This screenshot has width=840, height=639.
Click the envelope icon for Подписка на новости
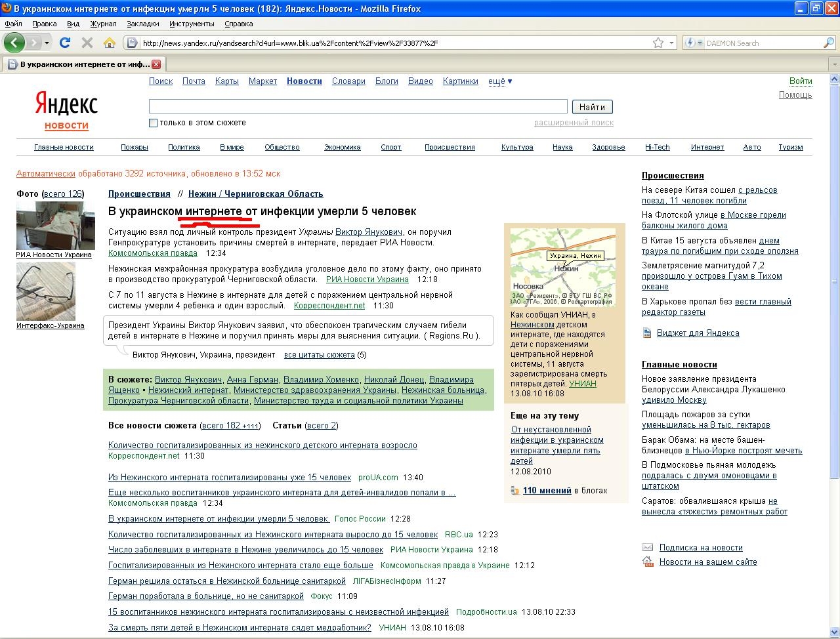click(x=648, y=548)
